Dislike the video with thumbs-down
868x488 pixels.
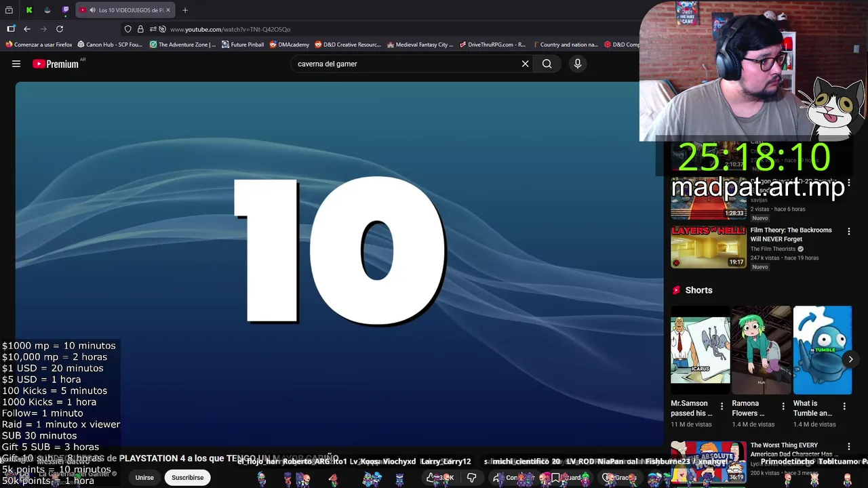tap(472, 478)
